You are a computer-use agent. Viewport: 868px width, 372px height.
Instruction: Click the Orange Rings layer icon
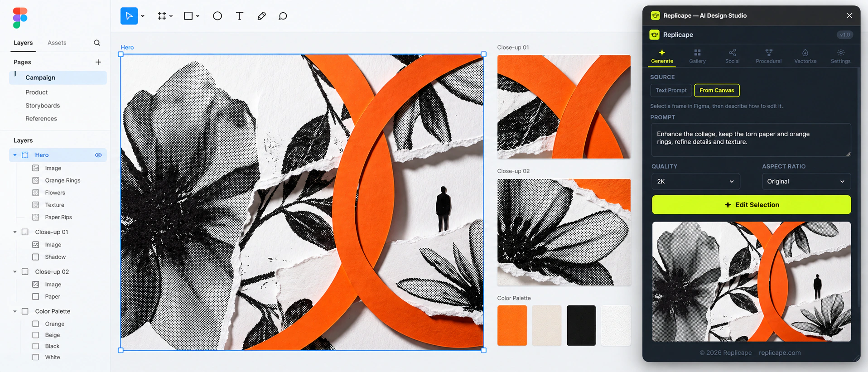(x=36, y=180)
